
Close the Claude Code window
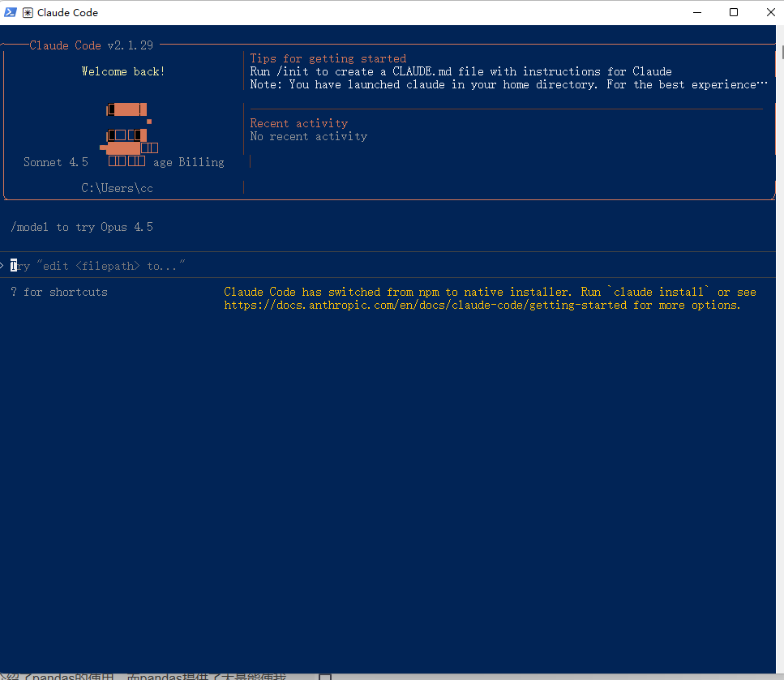coord(770,12)
